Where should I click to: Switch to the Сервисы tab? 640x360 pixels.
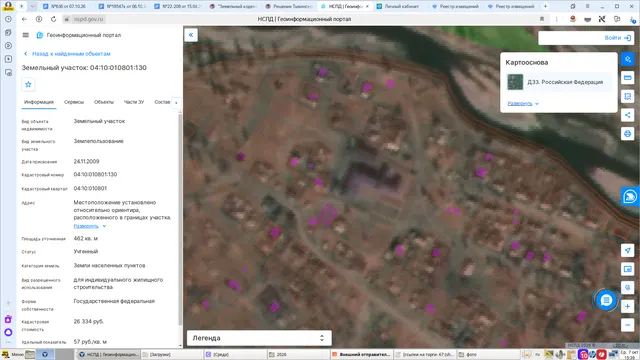click(74, 102)
